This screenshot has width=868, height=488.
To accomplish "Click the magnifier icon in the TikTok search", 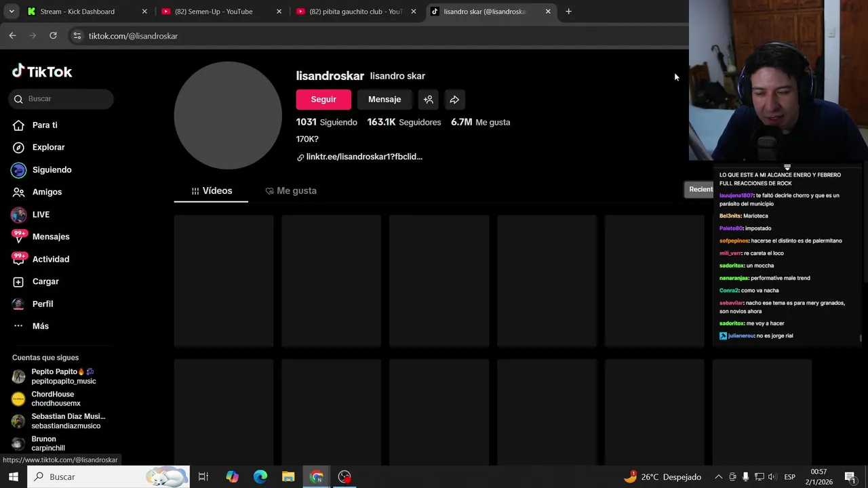I will [18, 99].
